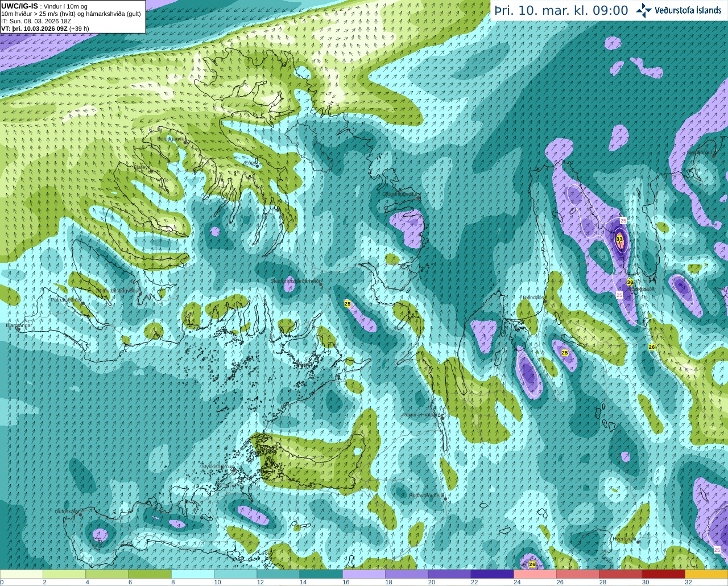Click the yellow '25' gust marker east of Steingrímsfjarðarheiði
Image resolution: width=728 pixels, height=586 pixels.
tap(348, 304)
